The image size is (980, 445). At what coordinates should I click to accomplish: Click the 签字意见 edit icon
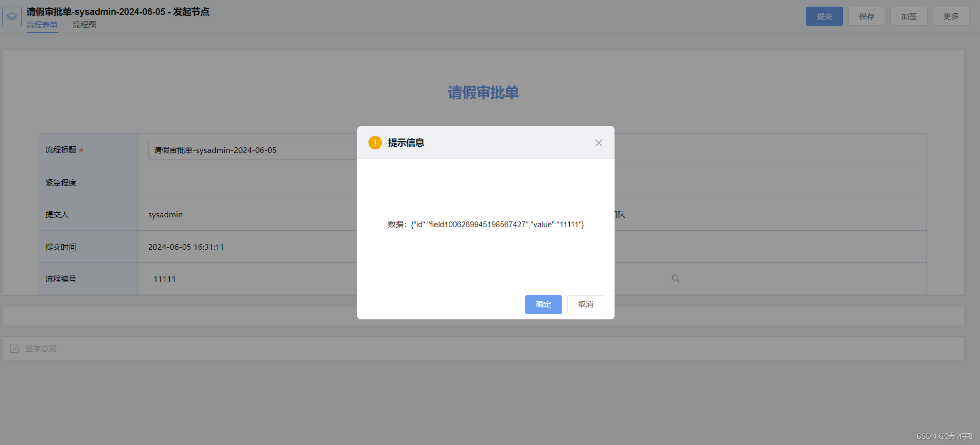tap(14, 349)
